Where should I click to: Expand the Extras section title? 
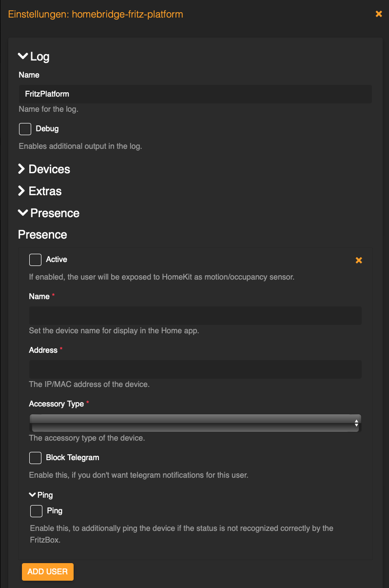[45, 191]
